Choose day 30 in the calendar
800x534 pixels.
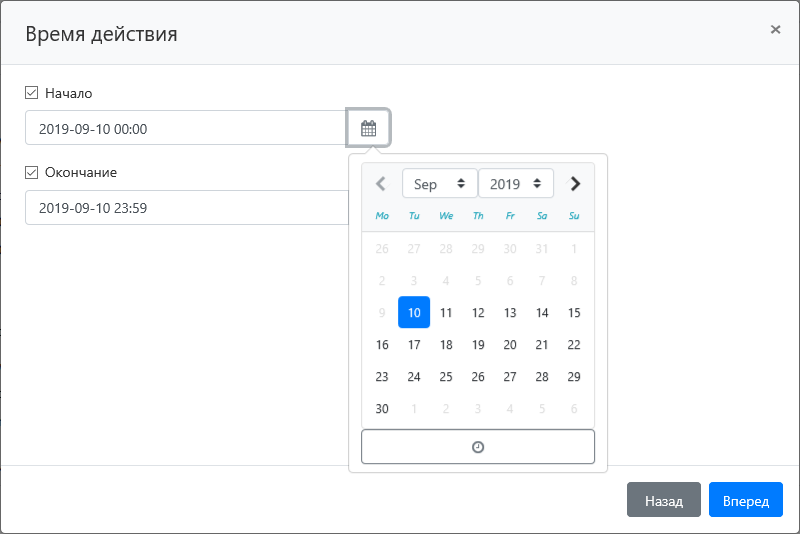coord(382,409)
